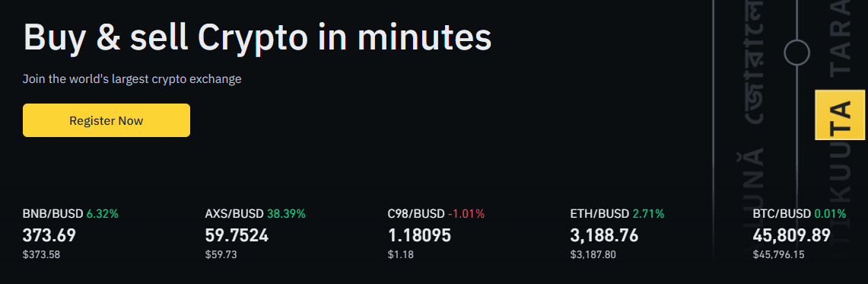Select the $45,796.15 USD value
The height and width of the screenshot is (284, 868).
click(778, 255)
